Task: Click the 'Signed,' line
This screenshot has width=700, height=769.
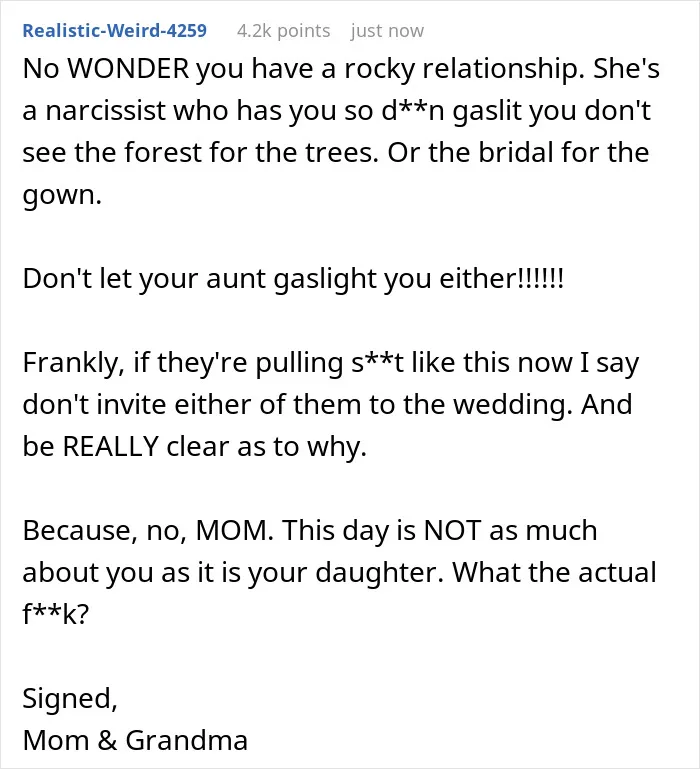Action: click(70, 699)
